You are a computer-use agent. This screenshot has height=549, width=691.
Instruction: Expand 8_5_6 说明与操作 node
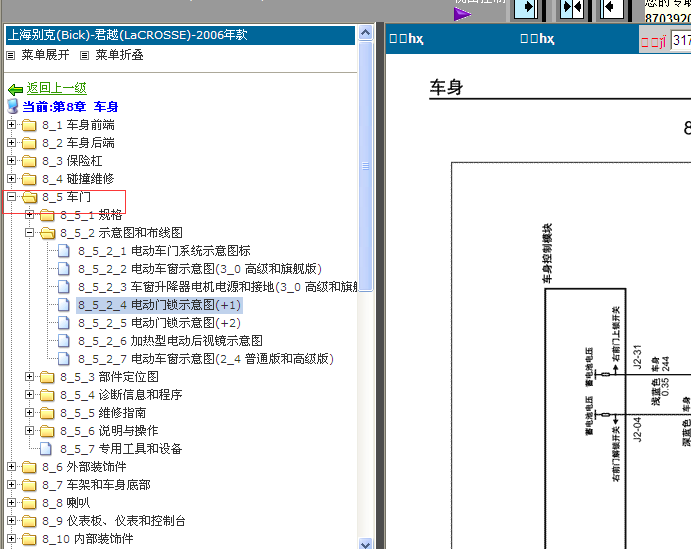pos(30,430)
